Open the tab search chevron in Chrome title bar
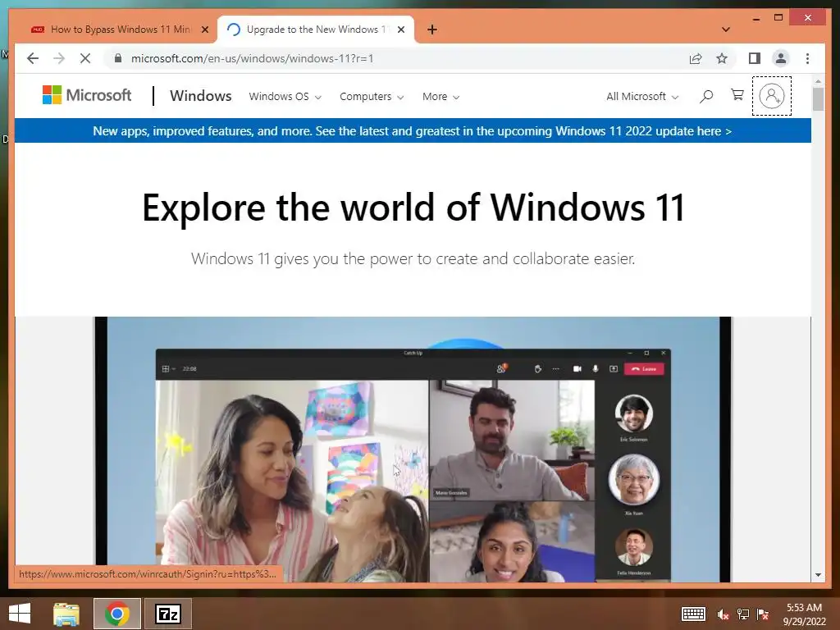840x630 pixels. click(x=726, y=30)
